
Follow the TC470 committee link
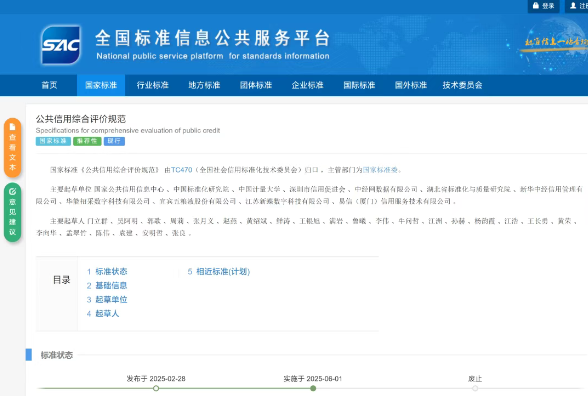182,170
